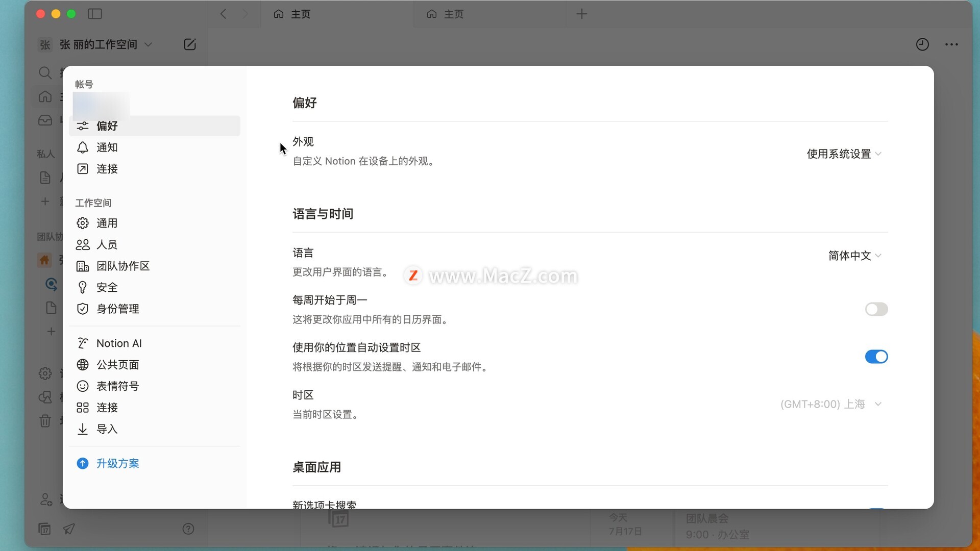The image size is (980, 551).
Task: Click the 外观 setting label
Action: [303, 142]
